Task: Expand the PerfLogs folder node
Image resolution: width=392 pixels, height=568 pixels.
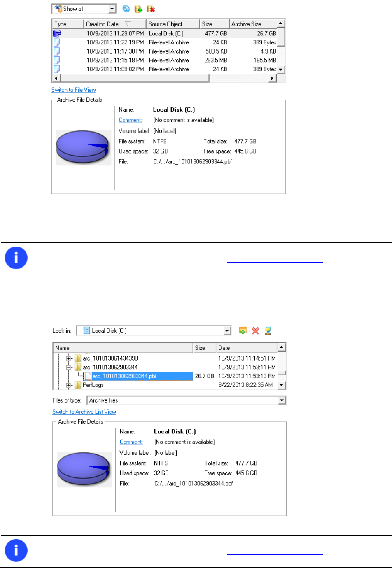Action: click(x=69, y=385)
